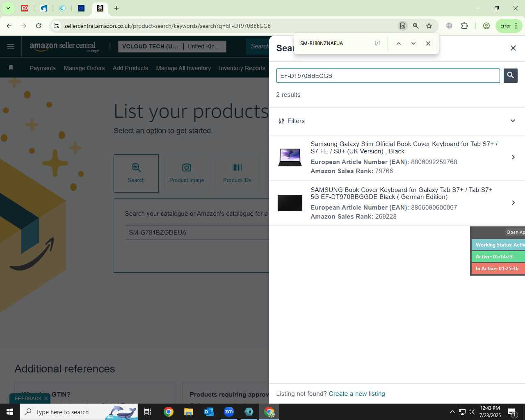Dismiss the FEEDBACK tab with its X
The width and height of the screenshot is (525, 420).
point(46,399)
